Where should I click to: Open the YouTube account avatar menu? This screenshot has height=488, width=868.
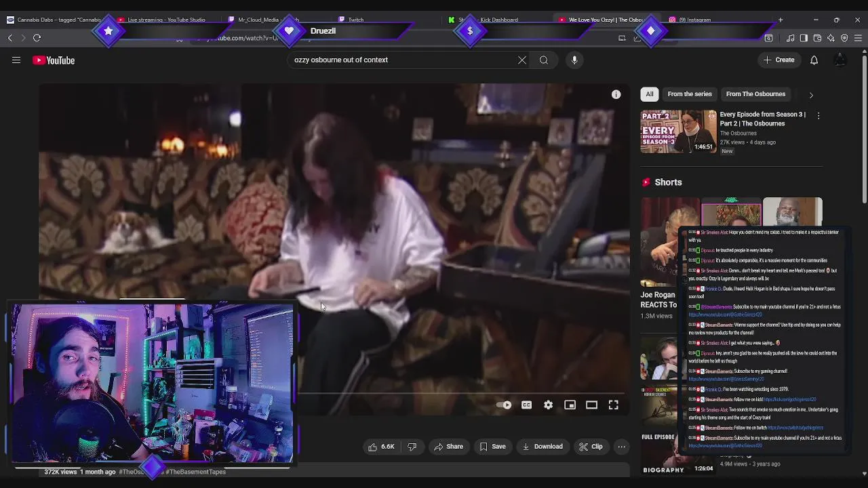click(x=840, y=60)
